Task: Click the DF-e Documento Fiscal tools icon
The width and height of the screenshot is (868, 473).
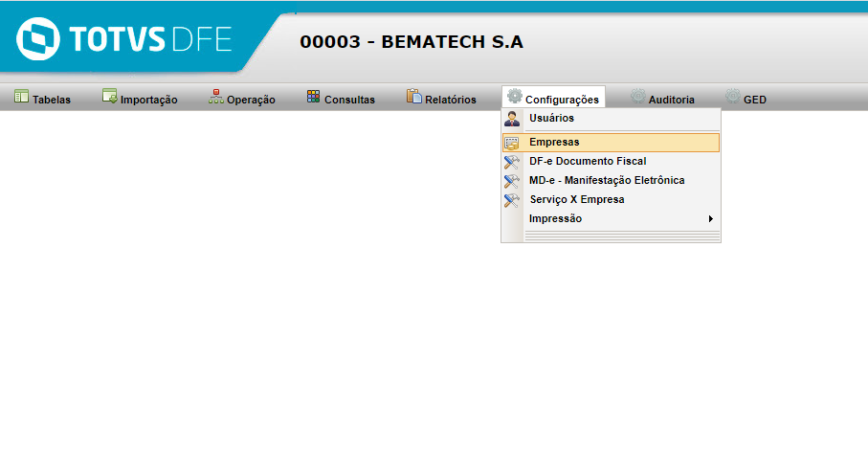Action: click(x=512, y=162)
